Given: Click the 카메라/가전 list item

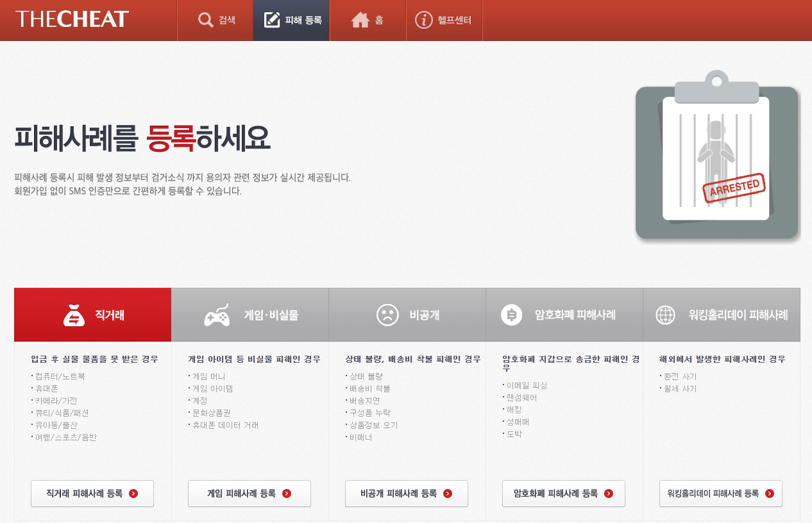Looking at the screenshot, I should [x=56, y=401].
